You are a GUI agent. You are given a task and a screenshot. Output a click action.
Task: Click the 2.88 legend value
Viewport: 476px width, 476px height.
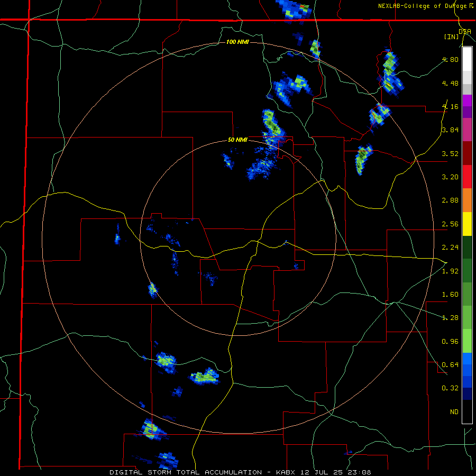click(451, 200)
